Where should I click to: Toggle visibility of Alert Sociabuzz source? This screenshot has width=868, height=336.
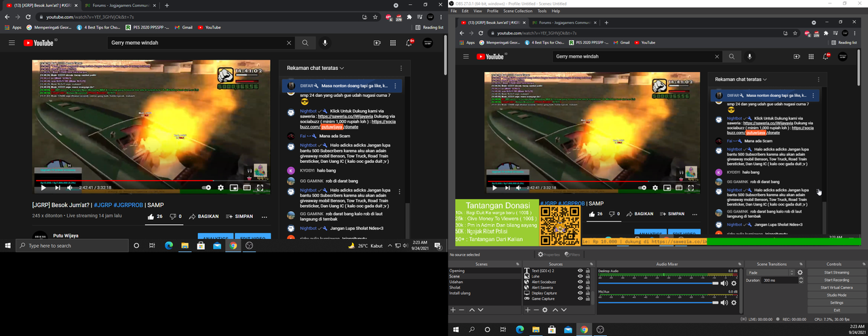[x=580, y=282]
